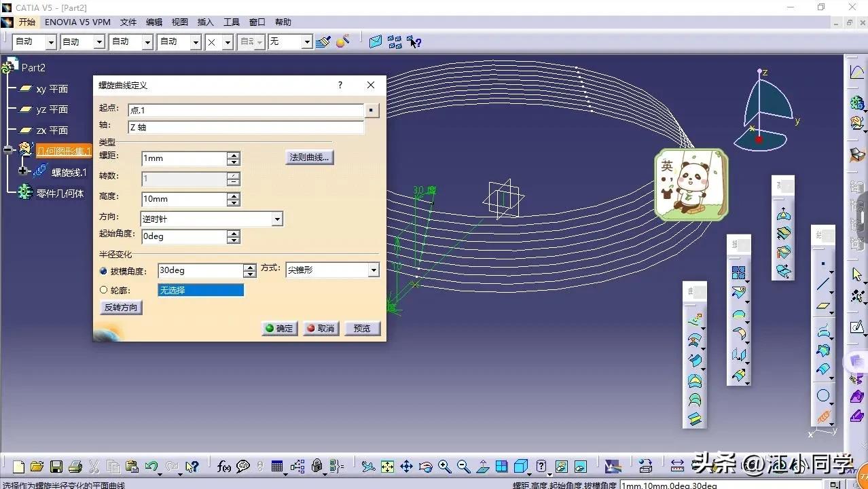Open the 工具 menu
868x489 pixels.
click(232, 22)
